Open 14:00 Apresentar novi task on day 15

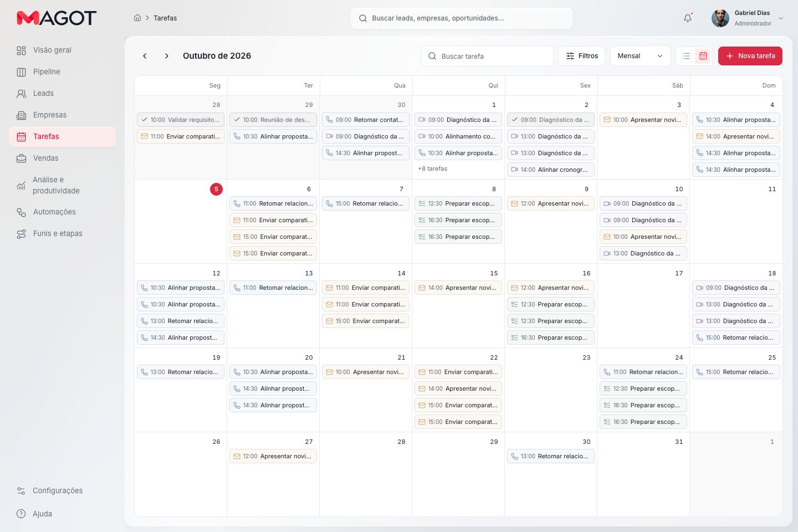click(458, 288)
